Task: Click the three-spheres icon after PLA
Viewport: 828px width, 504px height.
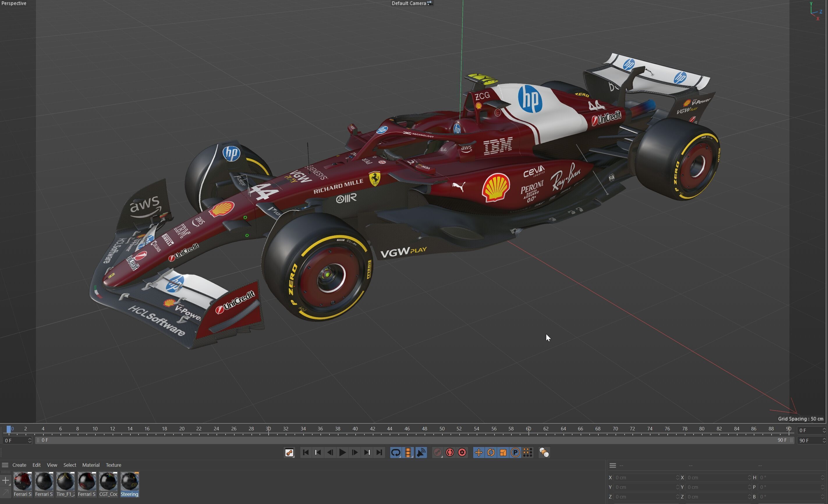Action: tap(544, 452)
